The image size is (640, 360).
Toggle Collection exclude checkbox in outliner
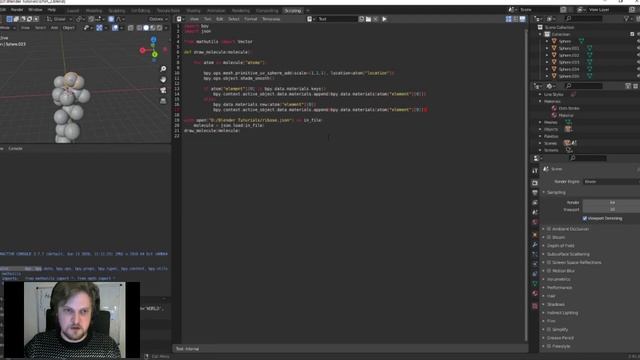(x=632, y=34)
